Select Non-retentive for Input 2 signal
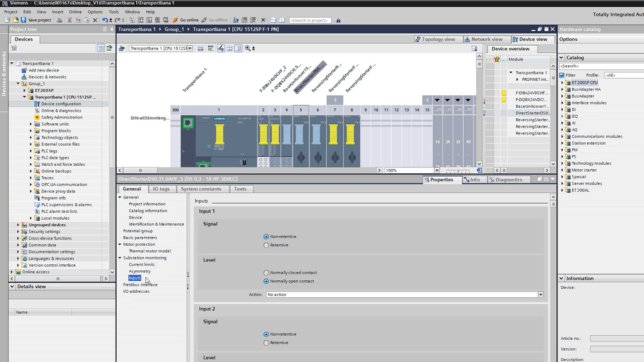This screenshot has width=644, height=362. pos(266,334)
